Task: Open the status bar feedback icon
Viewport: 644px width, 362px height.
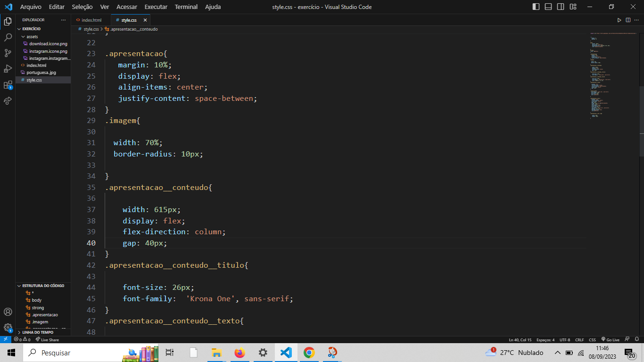Action: point(627,339)
